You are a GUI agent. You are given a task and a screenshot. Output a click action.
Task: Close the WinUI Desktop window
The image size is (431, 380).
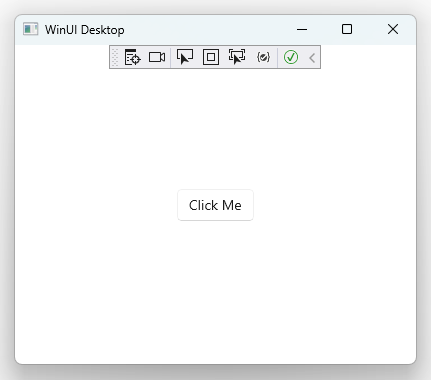pyautogui.click(x=393, y=29)
